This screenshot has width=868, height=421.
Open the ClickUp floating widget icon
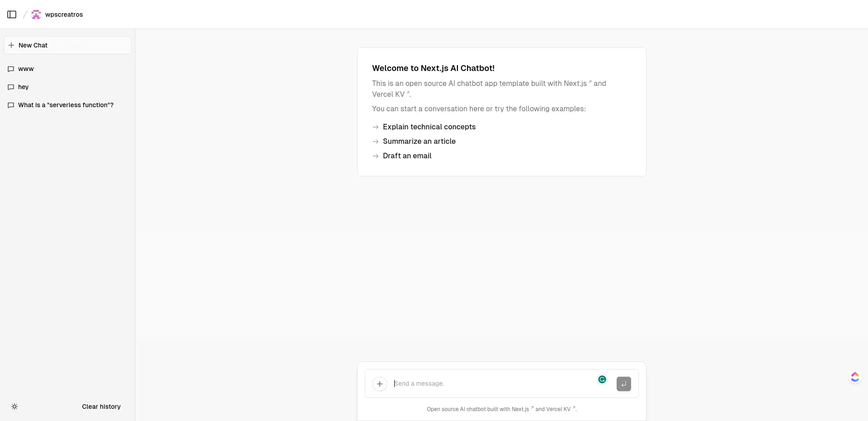(854, 377)
